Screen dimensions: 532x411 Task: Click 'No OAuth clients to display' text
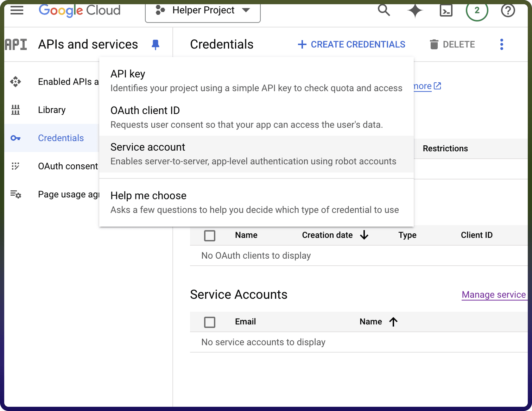256,255
